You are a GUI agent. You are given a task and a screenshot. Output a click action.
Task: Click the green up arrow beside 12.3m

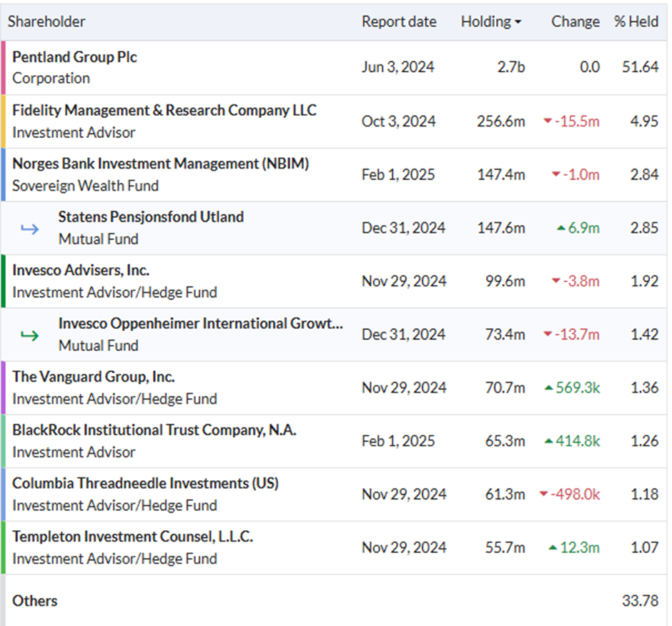pyautogui.click(x=553, y=547)
